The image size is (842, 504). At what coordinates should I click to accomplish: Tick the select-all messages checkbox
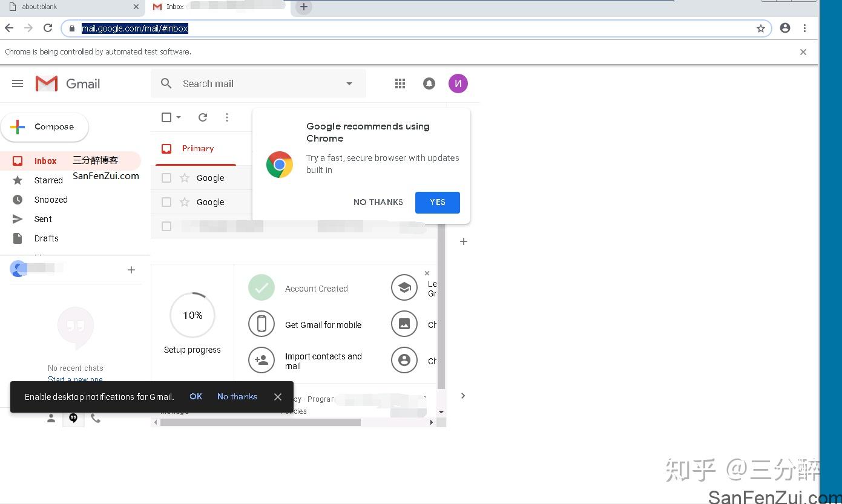click(x=166, y=117)
